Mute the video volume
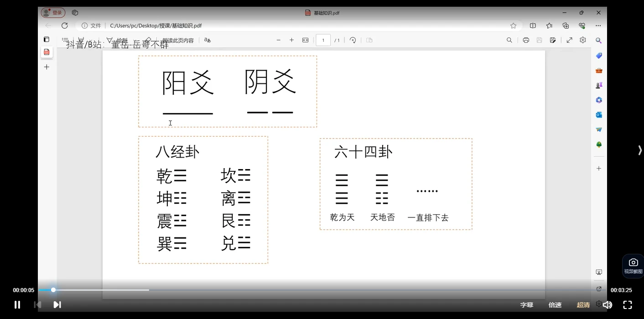The width and height of the screenshot is (644, 319). tap(608, 305)
